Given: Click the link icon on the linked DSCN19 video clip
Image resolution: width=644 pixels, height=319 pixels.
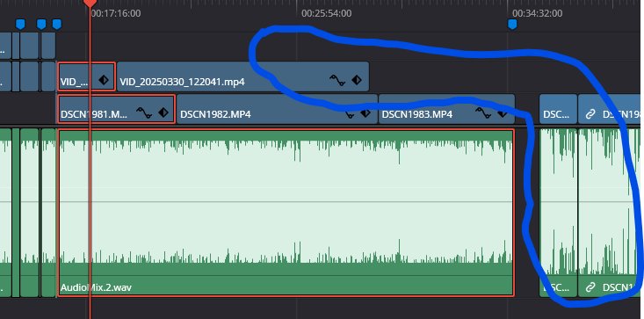Looking at the screenshot, I should pyautogui.click(x=590, y=114).
